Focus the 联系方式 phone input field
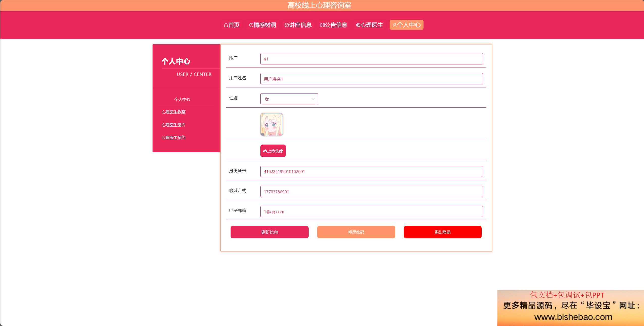The width and height of the screenshot is (644, 326). pyautogui.click(x=371, y=192)
